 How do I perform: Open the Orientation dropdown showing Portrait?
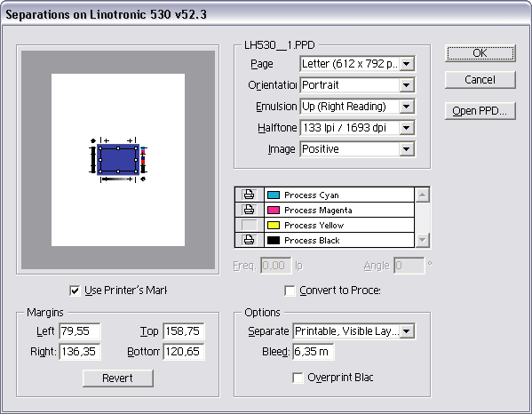point(357,85)
